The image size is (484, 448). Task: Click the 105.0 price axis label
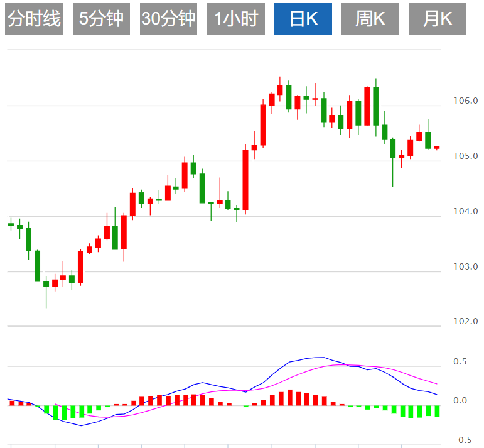[465, 156]
